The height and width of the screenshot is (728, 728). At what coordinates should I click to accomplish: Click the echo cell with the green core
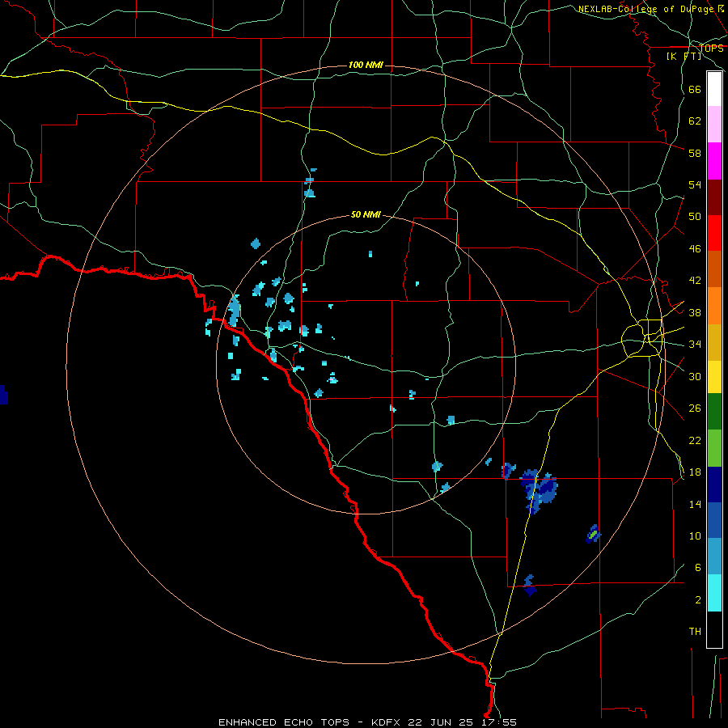[594, 534]
